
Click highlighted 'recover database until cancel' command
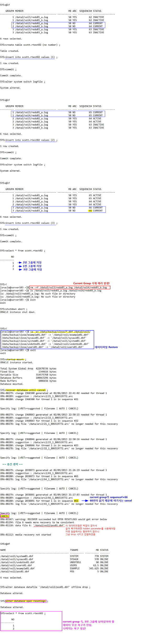click(x=26, y=390)
